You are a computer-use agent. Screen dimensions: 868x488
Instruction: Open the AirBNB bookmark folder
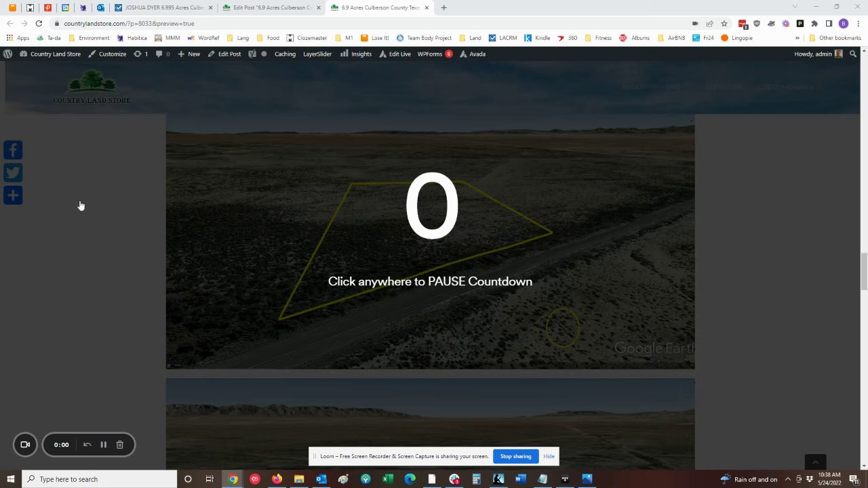(x=671, y=38)
